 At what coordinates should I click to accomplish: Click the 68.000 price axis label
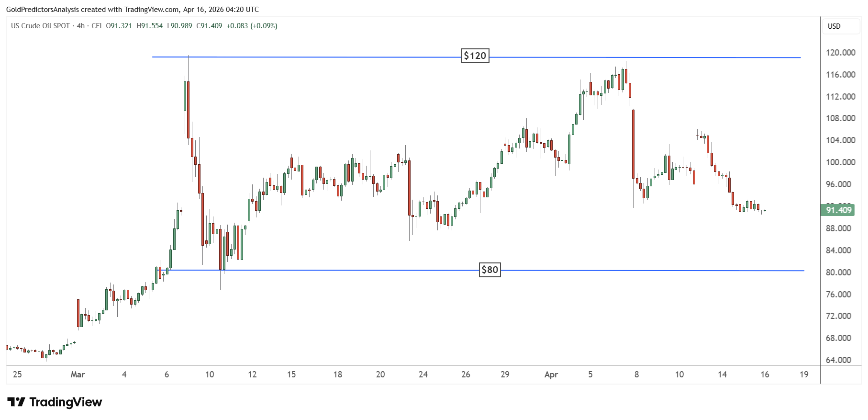838,338
